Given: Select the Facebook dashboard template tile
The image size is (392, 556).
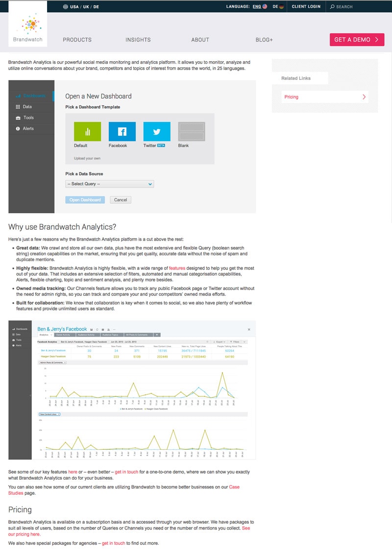Looking at the screenshot, I should pos(122,132).
